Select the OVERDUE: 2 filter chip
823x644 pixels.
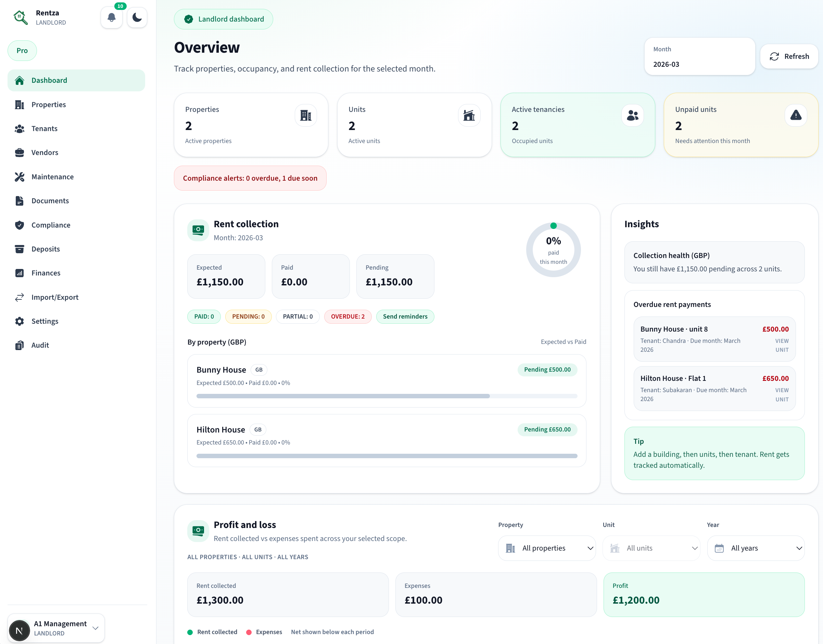[x=348, y=316]
